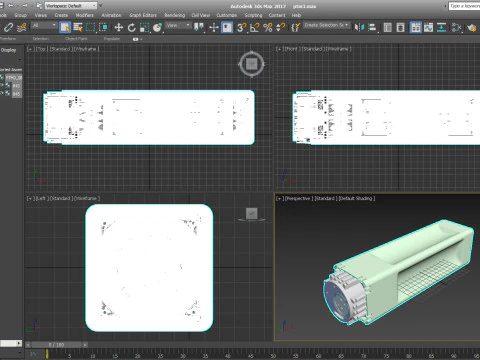Activate the Select Object tool
The height and width of the screenshot is (360, 480).
tap(65, 27)
